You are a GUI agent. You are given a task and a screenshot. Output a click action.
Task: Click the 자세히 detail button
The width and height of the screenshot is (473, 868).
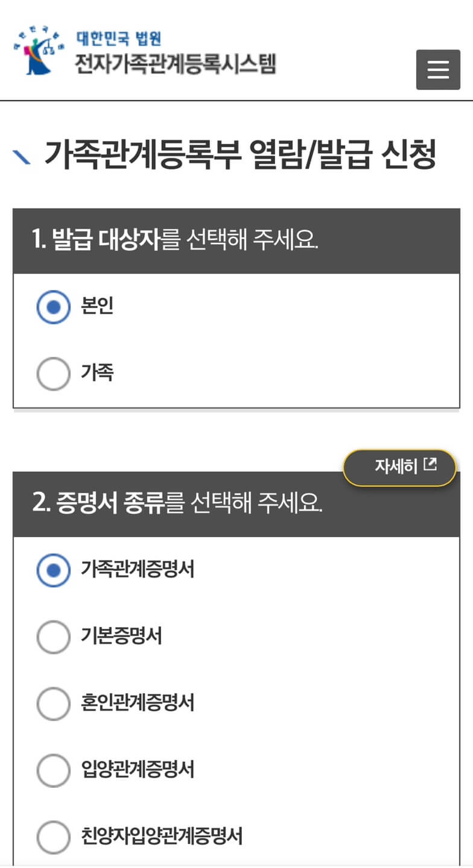click(398, 467)
